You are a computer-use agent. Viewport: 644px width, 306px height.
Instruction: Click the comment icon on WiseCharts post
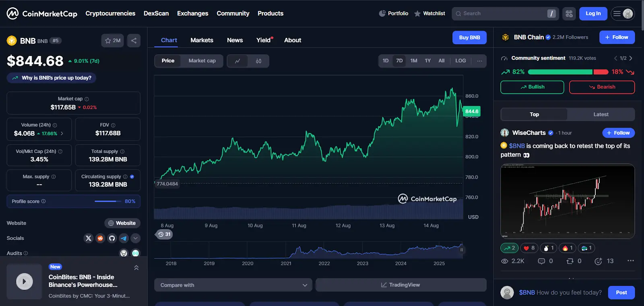[541, 261]
